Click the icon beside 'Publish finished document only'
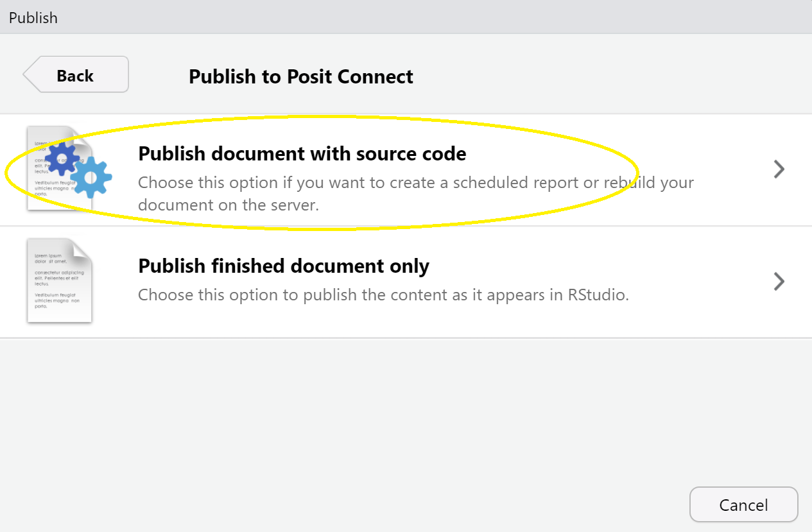The width and height of the screenshot is (812, 532). pyautogui.click(x=59, y=280)
